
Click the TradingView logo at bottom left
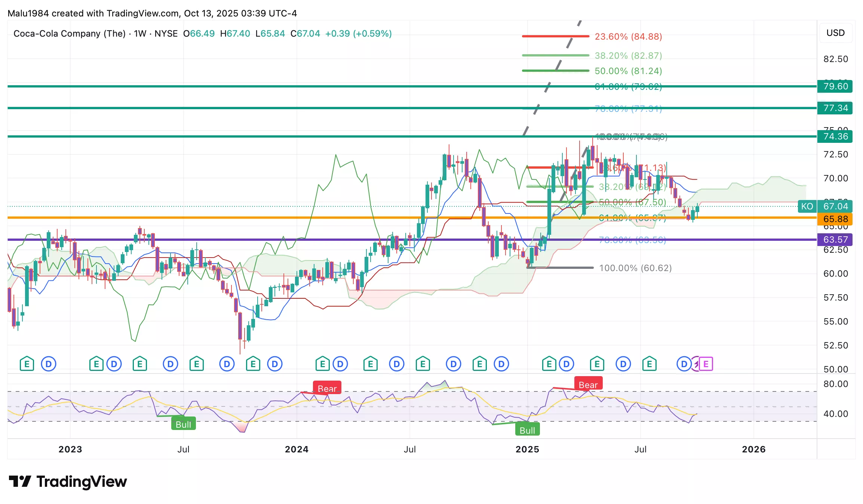68,482
